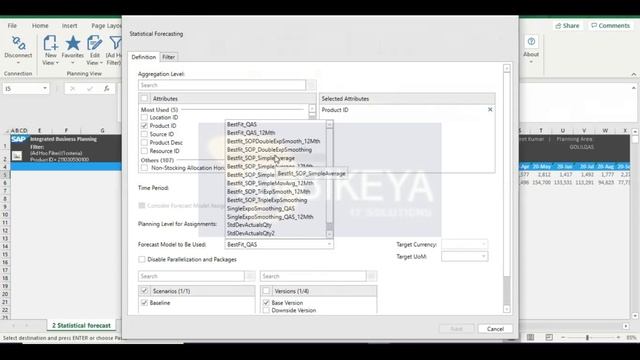Click the page break preview status icon
640x360 pixels.
(x=549, y=337)
